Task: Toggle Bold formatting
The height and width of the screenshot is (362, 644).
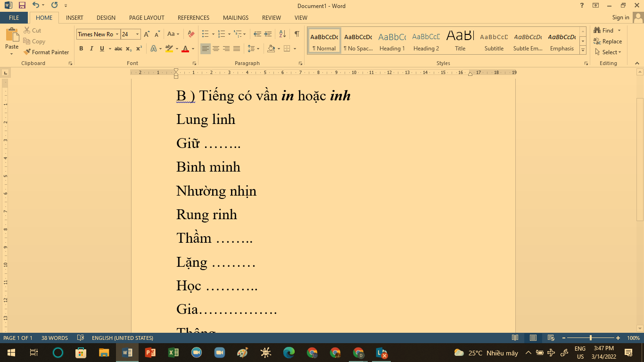Action: [81, 49]
